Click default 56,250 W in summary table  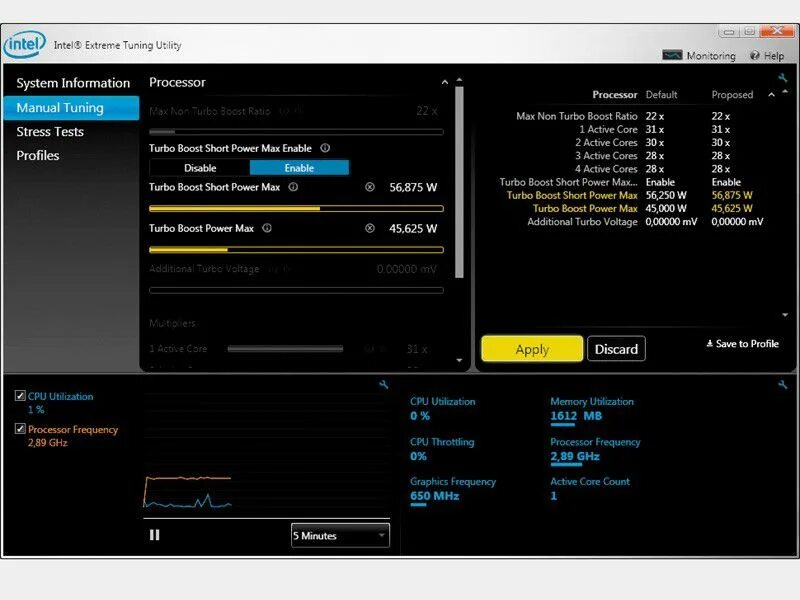click(x=666, y=195)
